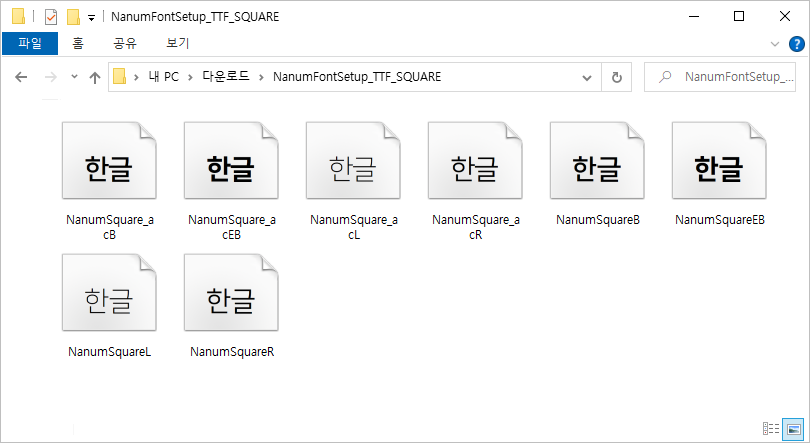
Task: Go back with the left arrow
Action: click(x=21, y=77)
